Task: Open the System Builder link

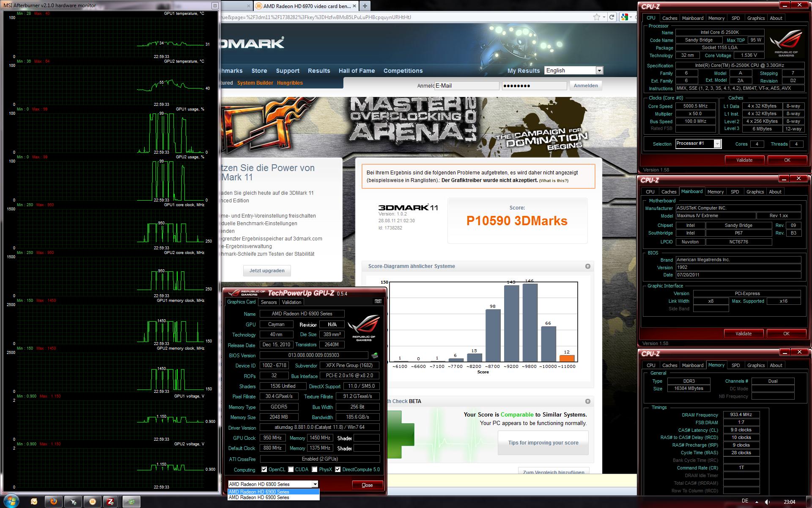Action: pyautogui.click(x=255, y=83)
